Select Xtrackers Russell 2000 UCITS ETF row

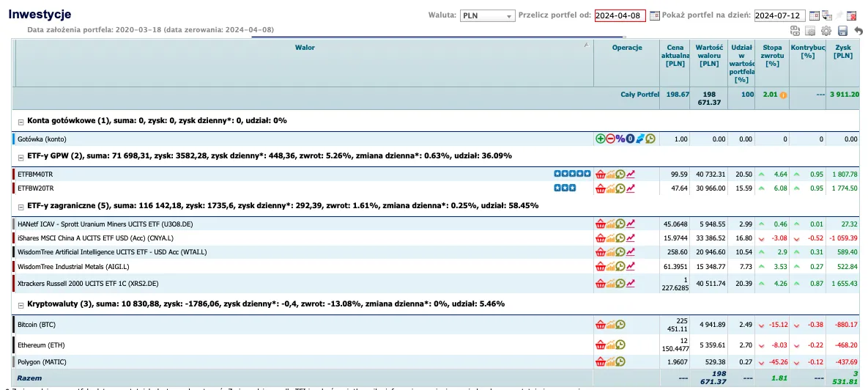point(88,284)
